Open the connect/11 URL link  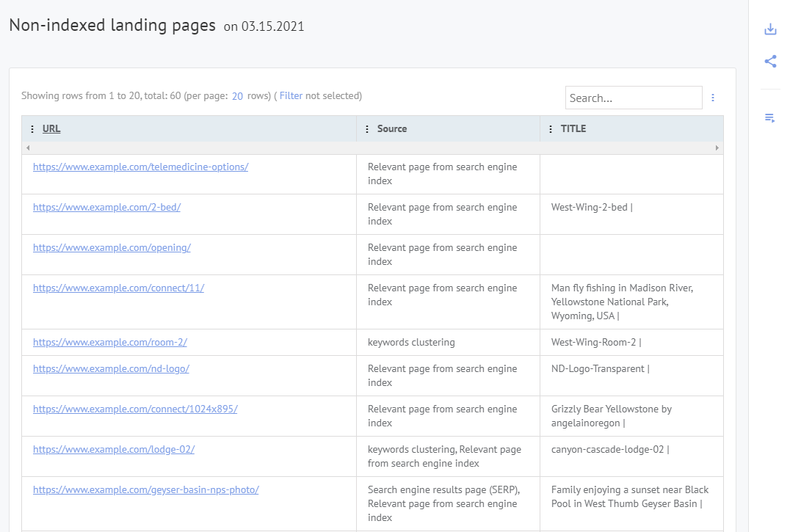pos(118,288)
